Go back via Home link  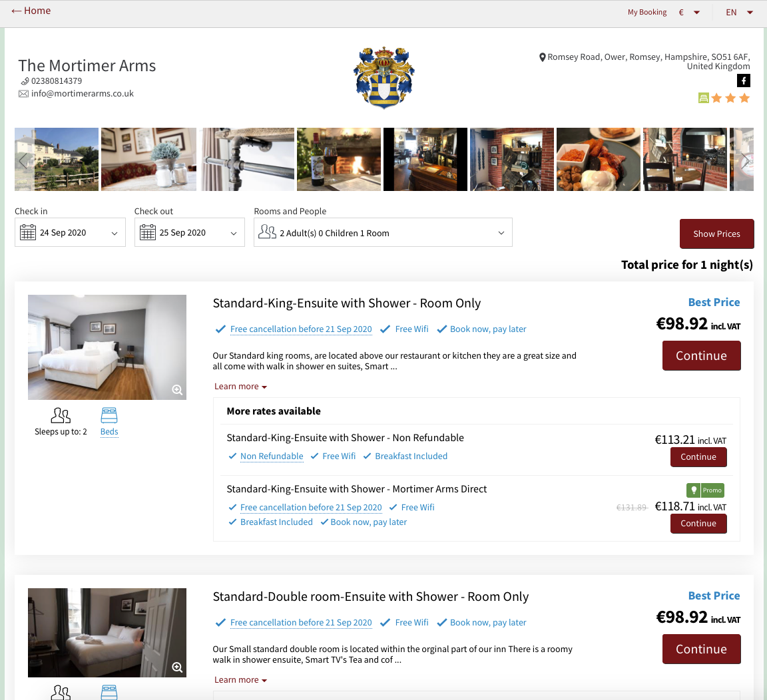click(x=31, y=11)
